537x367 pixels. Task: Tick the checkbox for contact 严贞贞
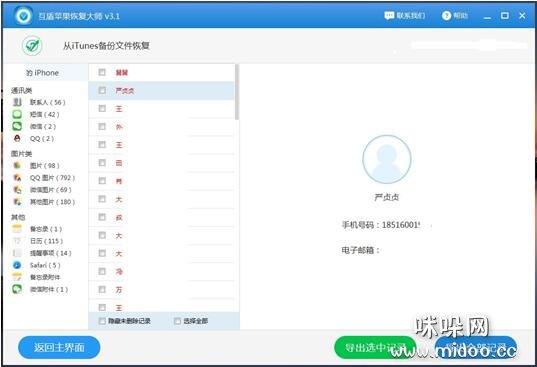coord(102,90)
